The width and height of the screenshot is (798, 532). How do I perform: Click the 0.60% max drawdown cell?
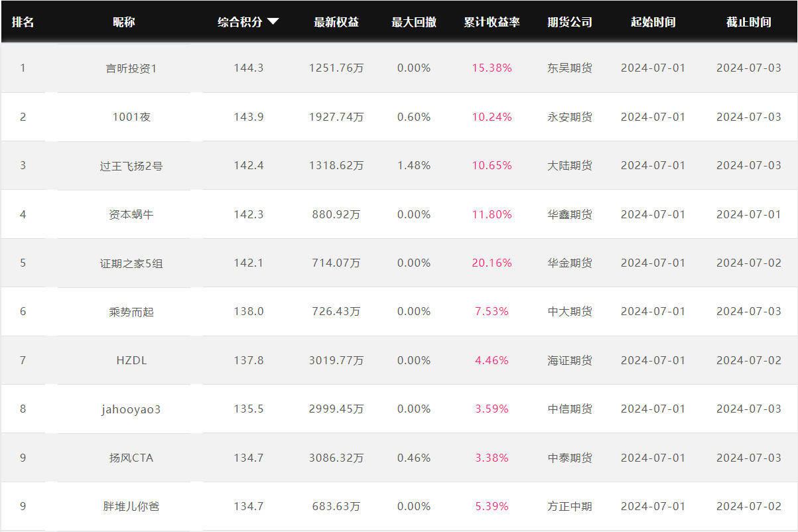pos(414,117)
